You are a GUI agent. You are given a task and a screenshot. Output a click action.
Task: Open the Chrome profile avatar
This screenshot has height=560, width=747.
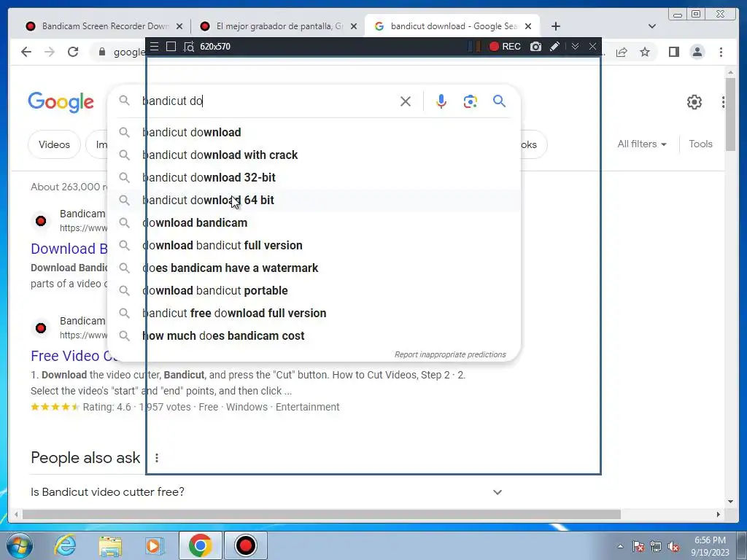click(x=697, y=52)
